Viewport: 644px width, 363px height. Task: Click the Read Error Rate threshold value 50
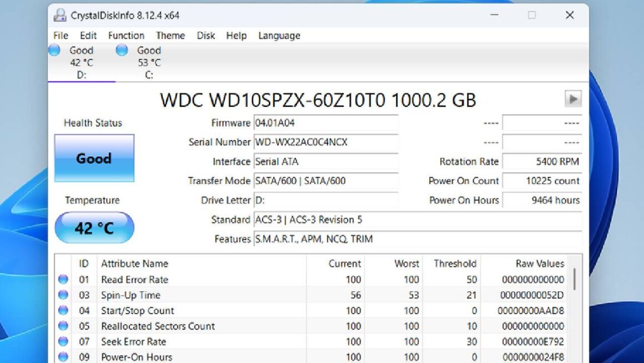(x=471, y=280)
